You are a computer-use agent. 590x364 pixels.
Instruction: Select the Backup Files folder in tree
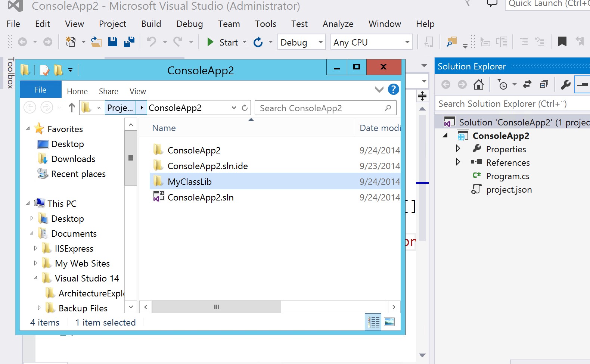(x=83, y=308)
